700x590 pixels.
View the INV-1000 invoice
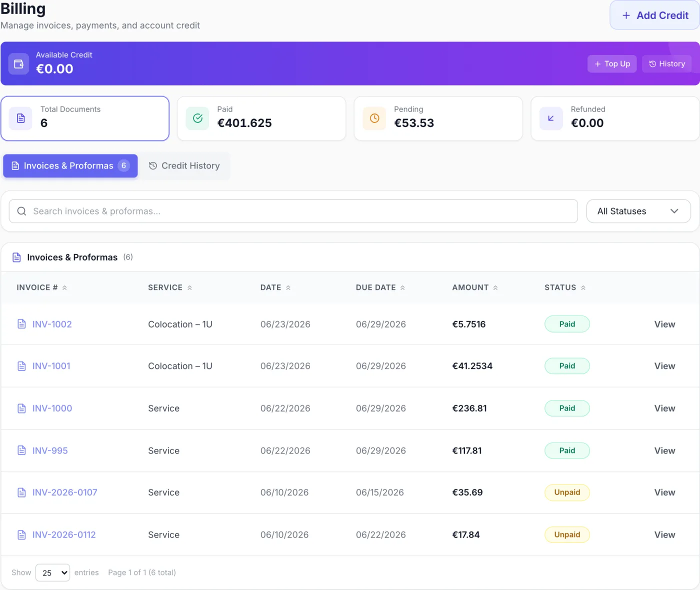[664, 408]
